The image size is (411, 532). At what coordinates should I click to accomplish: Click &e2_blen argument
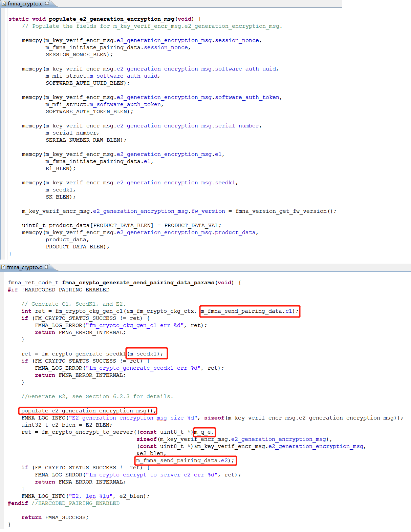coord(150,453)
